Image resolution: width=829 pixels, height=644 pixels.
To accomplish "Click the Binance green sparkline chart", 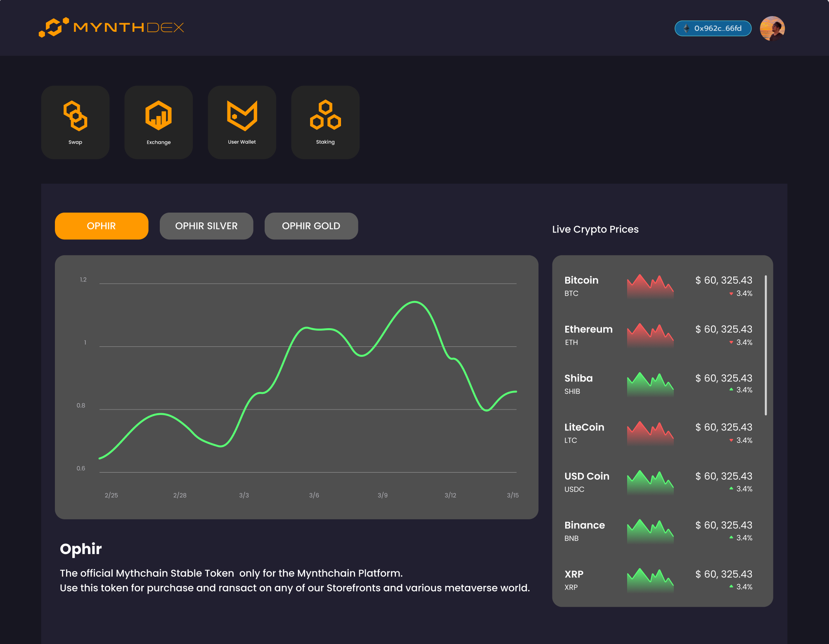I will 650,531.
